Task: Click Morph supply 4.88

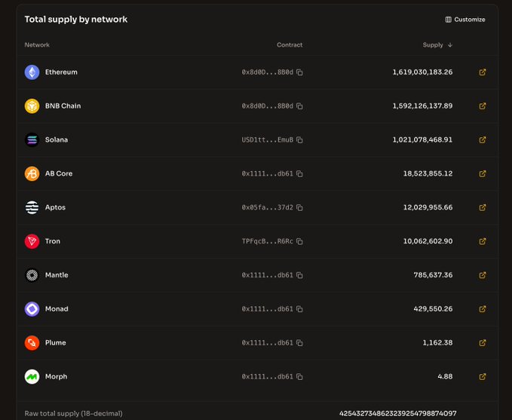Action: (x=445, y=376)
